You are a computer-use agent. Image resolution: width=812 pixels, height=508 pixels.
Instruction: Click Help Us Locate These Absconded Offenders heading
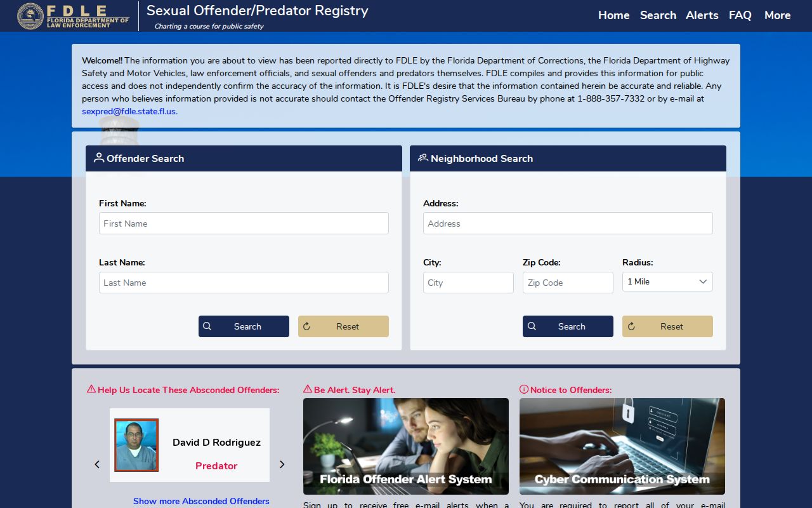(x=188, y=390)
